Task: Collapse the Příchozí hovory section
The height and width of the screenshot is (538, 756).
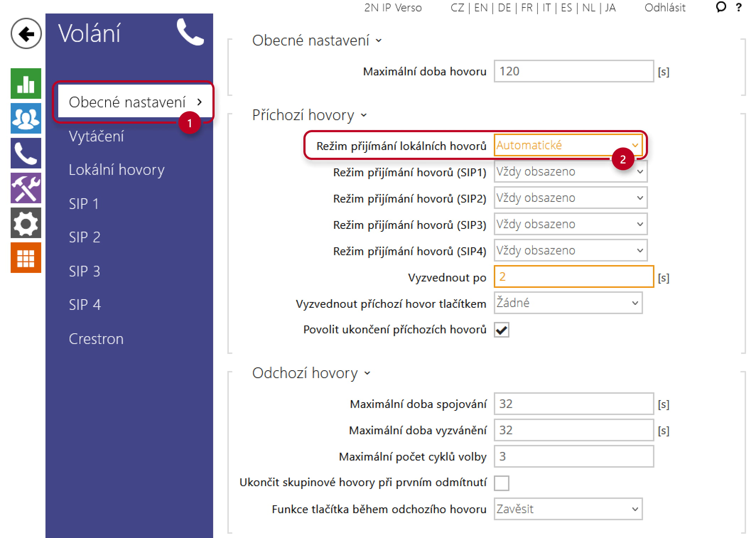Action: coord(309,115)
